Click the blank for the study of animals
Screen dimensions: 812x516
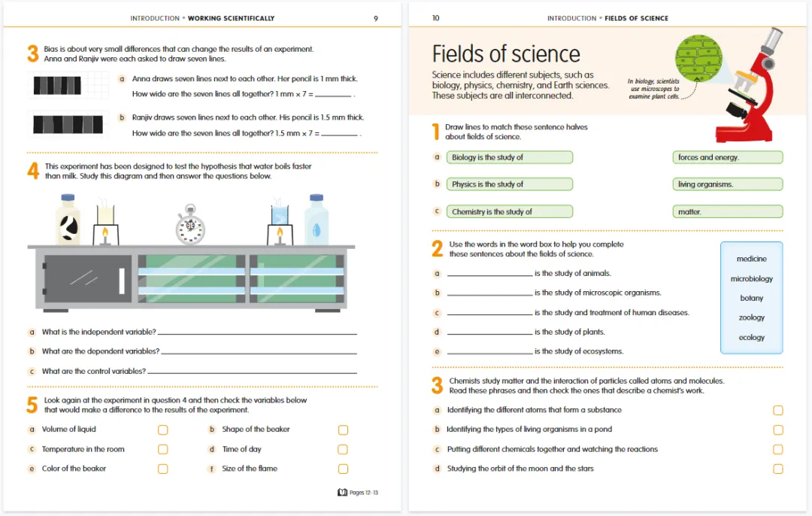pyautogui.click(x=490, y=273)
